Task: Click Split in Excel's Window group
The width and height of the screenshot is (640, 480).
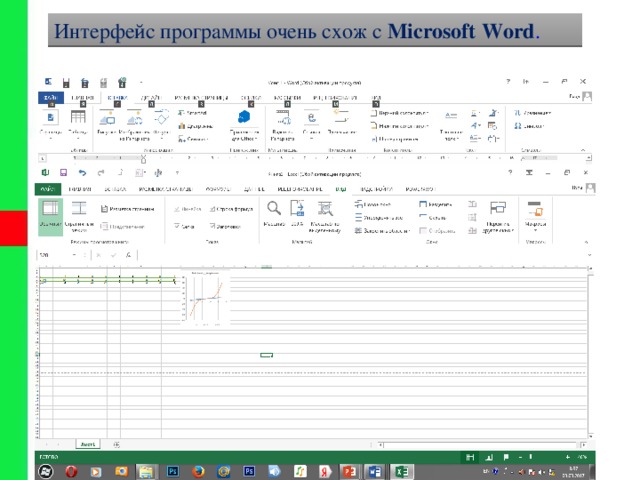Action: (436, 204)
